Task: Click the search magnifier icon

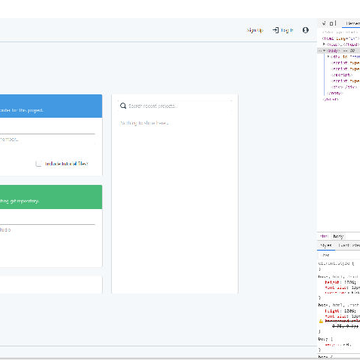Action: 123,106
